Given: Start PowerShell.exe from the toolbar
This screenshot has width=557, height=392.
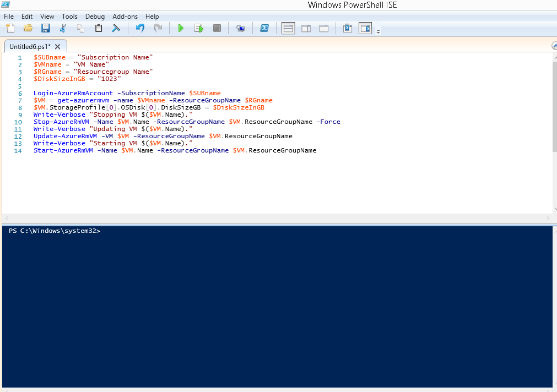Looking at the screenshot, I should [264, 28].
